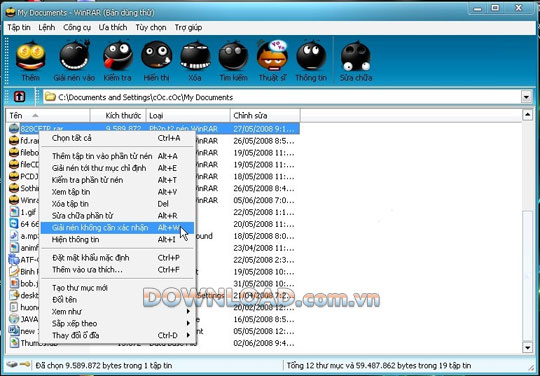Sort by Kích thước column header

[x=118, y=115]
